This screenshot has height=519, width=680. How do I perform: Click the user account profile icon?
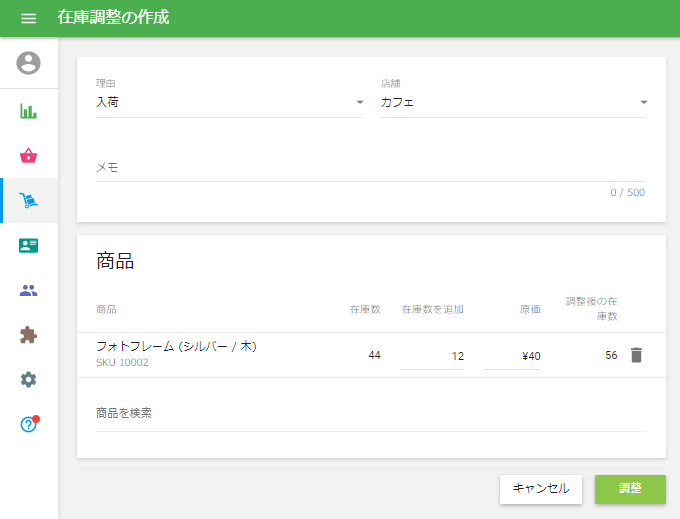click(x=29, y=63)
